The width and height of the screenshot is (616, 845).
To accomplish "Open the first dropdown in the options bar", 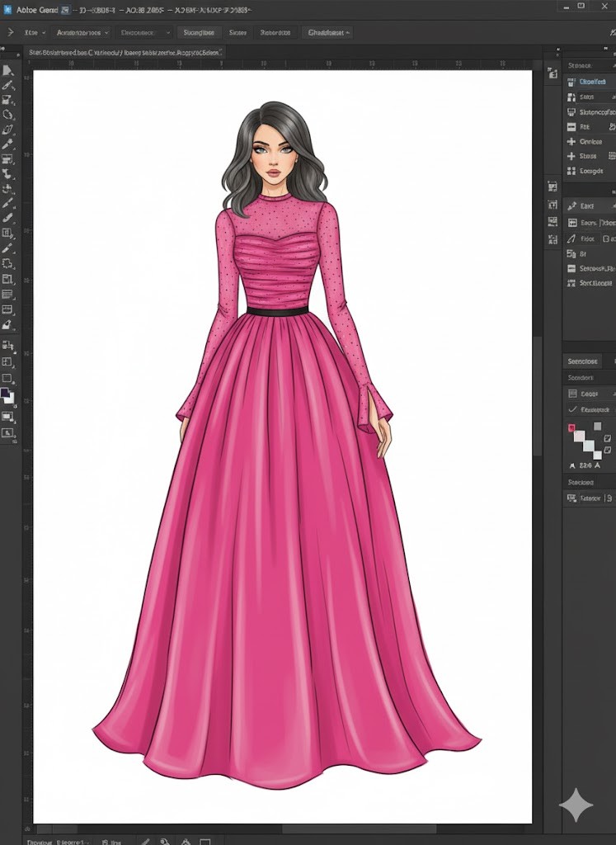I will 35,32.
